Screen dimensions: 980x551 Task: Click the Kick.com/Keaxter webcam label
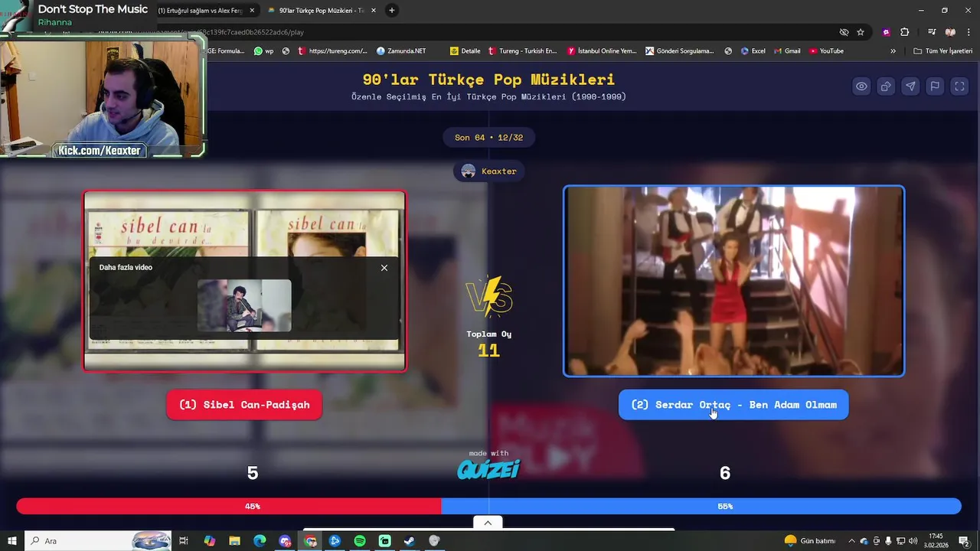tap(100, 151)
